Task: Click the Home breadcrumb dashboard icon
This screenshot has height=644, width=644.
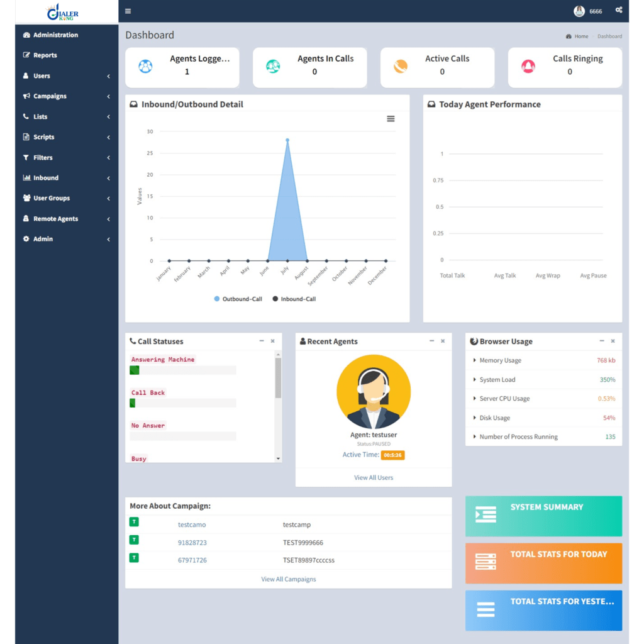Action: (x=569, y=36)
